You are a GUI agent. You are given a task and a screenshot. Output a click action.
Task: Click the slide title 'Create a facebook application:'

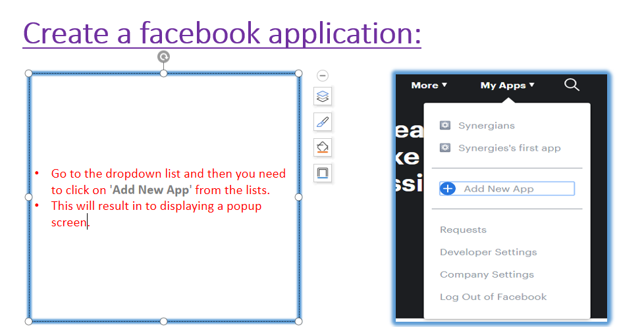[222, 33]
